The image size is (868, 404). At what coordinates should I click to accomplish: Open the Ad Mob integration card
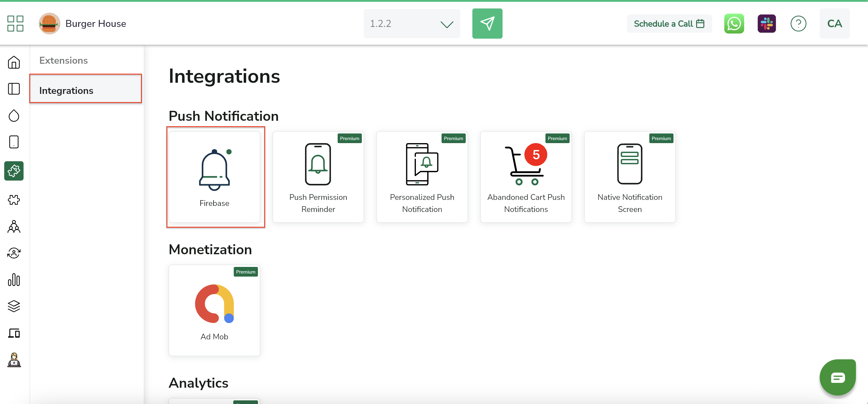(x=214, y=310)
